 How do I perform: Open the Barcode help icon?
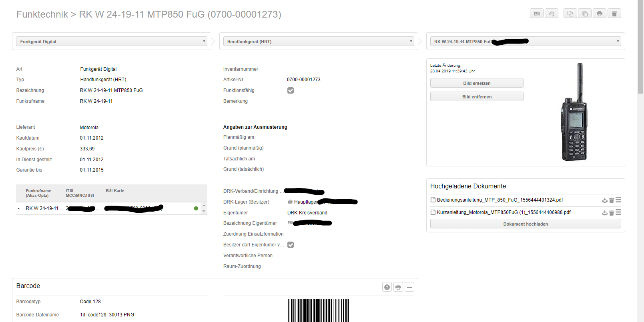[x=387, y=287]
